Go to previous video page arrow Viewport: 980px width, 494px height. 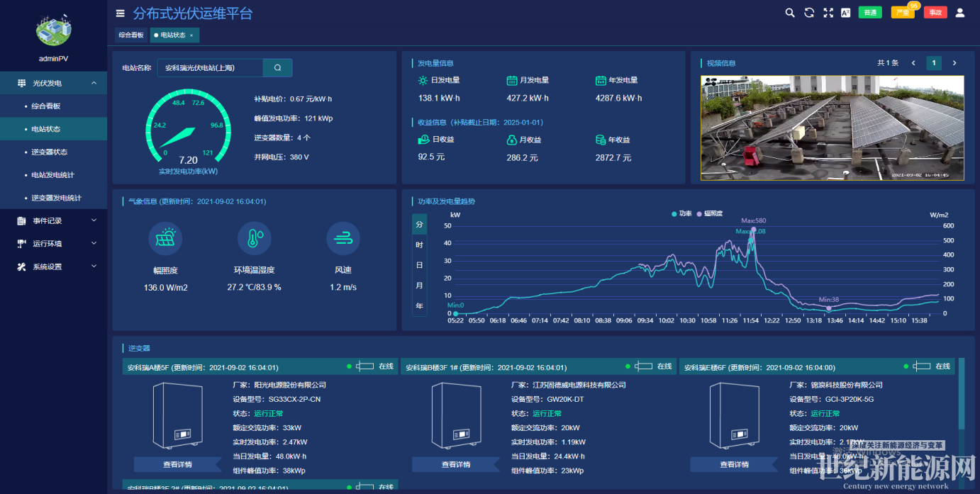click(x=913, y=63)
